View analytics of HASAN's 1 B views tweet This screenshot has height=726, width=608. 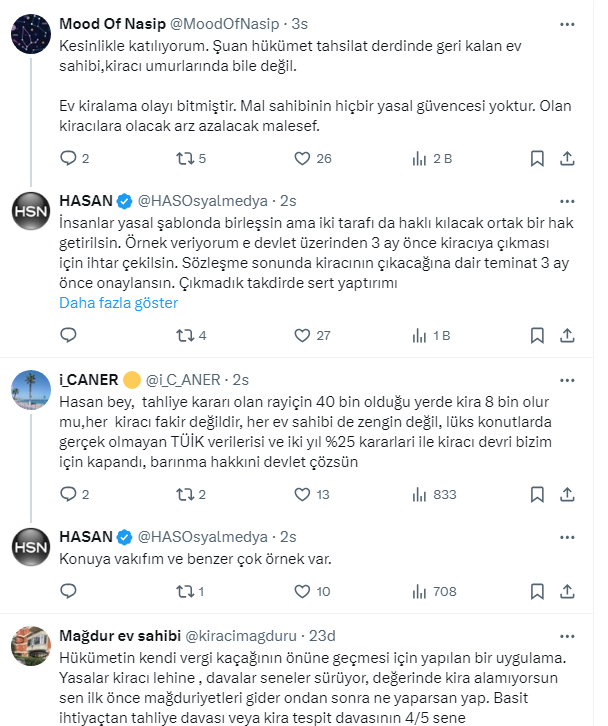420,335
